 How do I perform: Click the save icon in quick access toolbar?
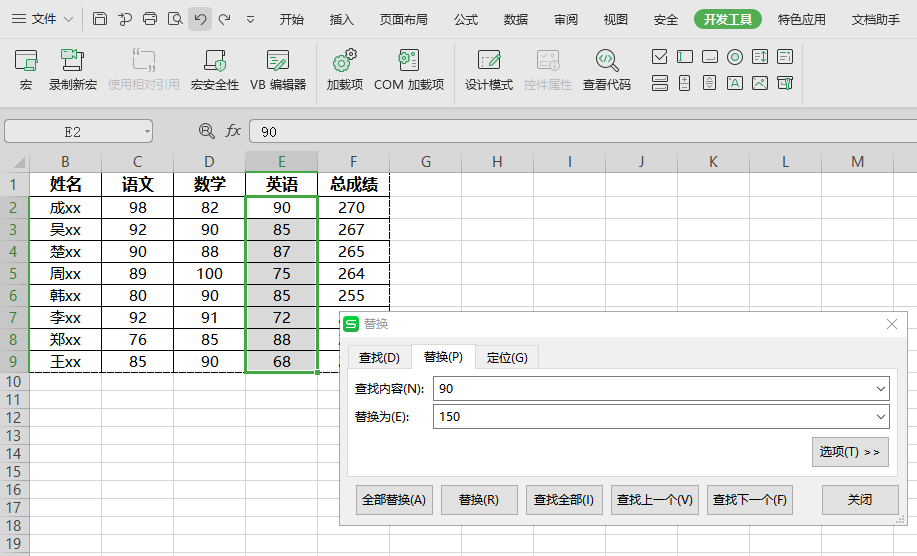coord(100,19)
